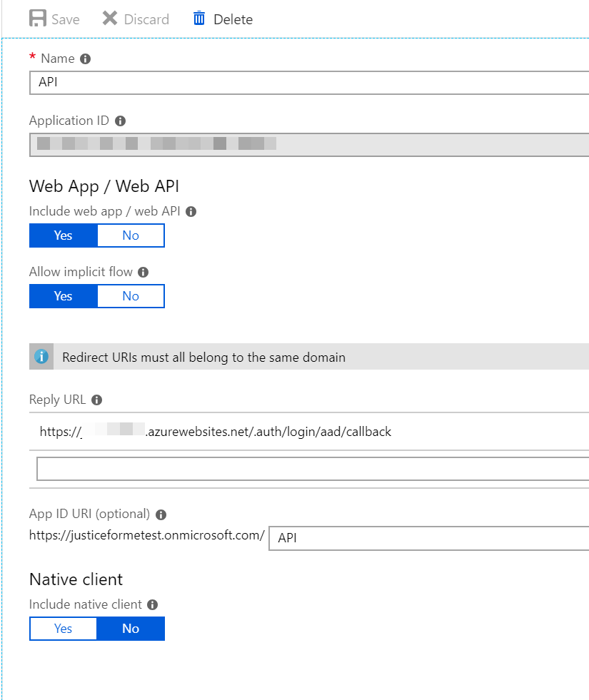589x700 pixels.
Task: Enable Include native client with Yes
Action: 63,629
